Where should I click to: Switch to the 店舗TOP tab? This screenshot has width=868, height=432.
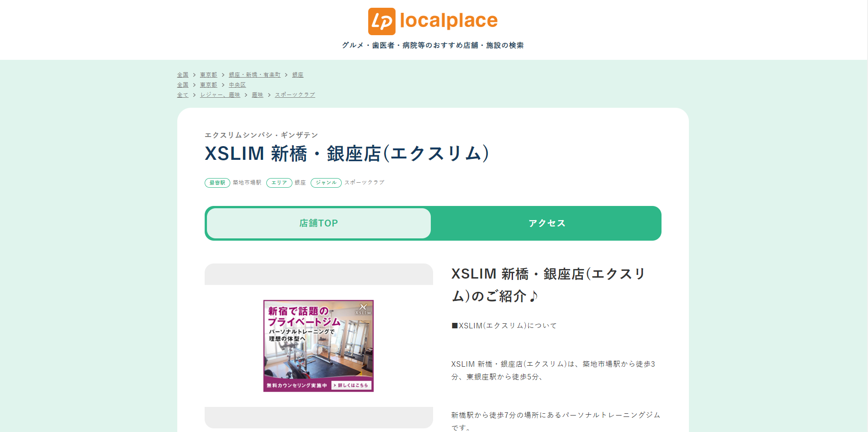click(x=318, y=223)
